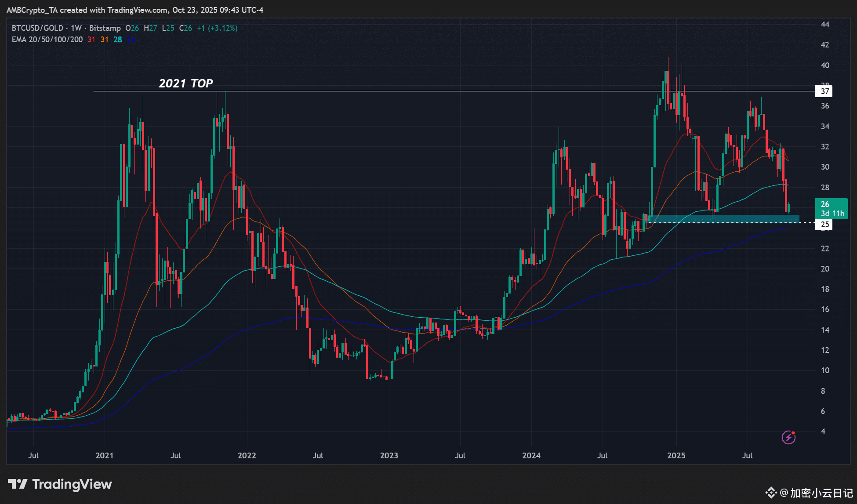Click the 2023 year label on time axis
Image resolution: width=857 pixels, height=504 pixels.
(389, 456)
